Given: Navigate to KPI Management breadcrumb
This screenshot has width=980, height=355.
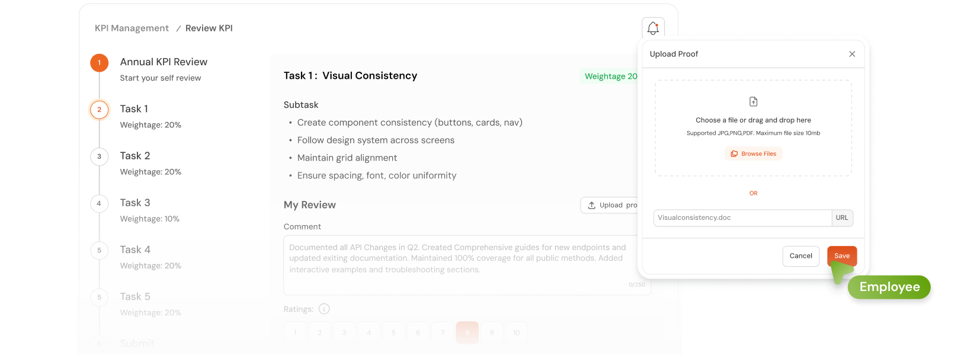Looking at the screenshot, I should pos(132,28).
